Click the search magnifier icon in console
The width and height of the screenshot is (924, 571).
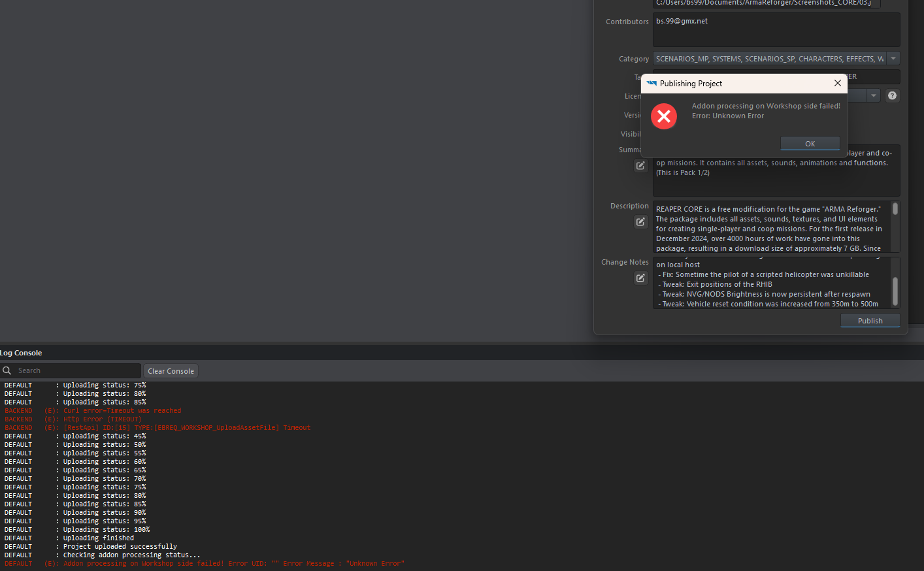[7, 370]
